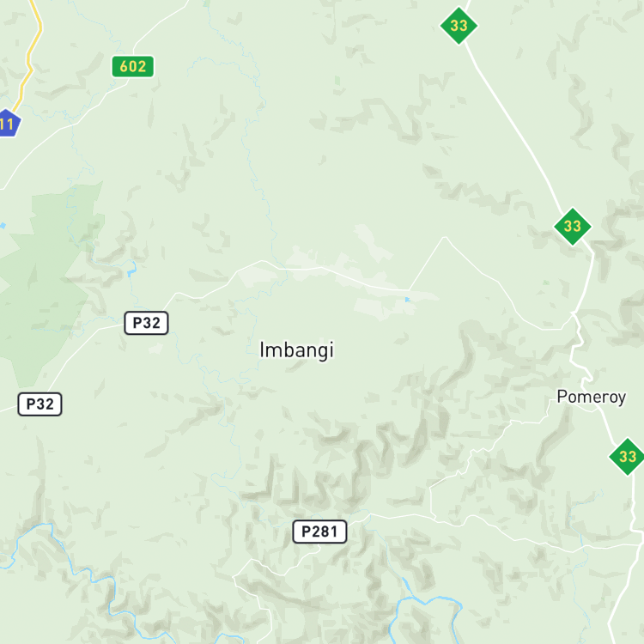This screenshot has height=644, width=644.
Task: Click the 33 diamond shield farthest from Pomeroy
Action: pos(459,26)
